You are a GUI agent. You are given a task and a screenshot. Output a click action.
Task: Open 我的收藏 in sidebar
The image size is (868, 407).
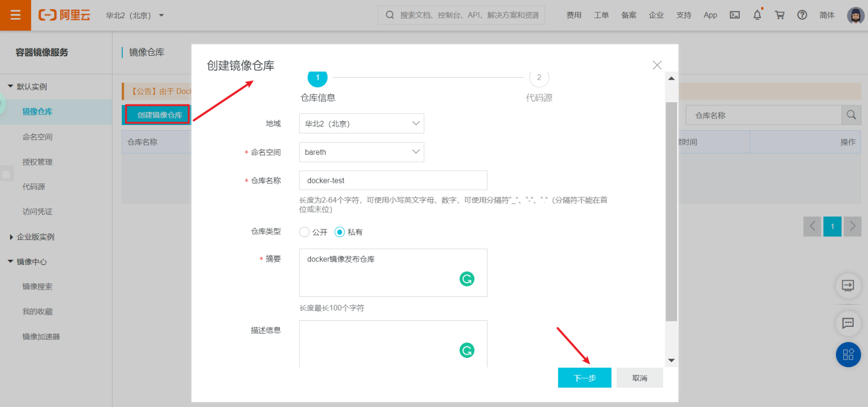tap(37, 311)
